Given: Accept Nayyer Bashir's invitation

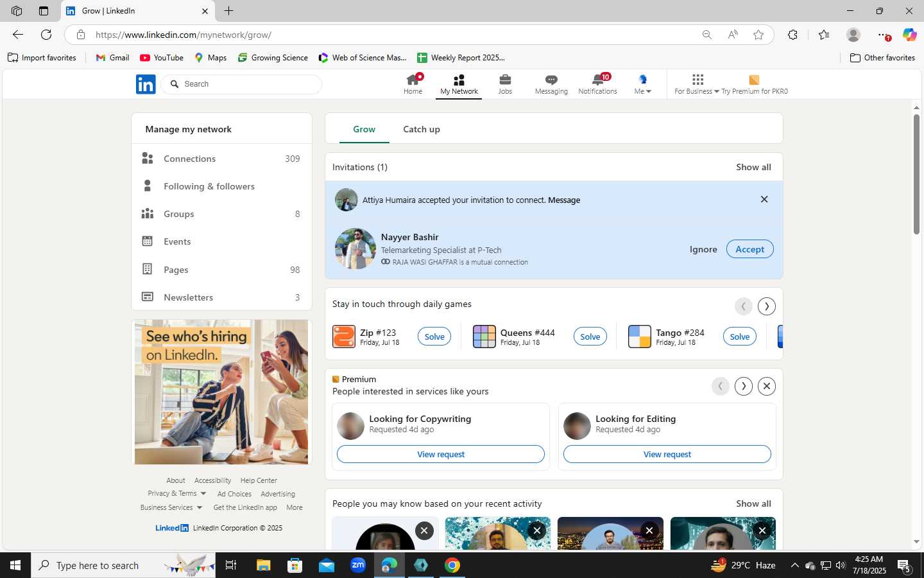Looking at the screenshot, I should 749,249.
